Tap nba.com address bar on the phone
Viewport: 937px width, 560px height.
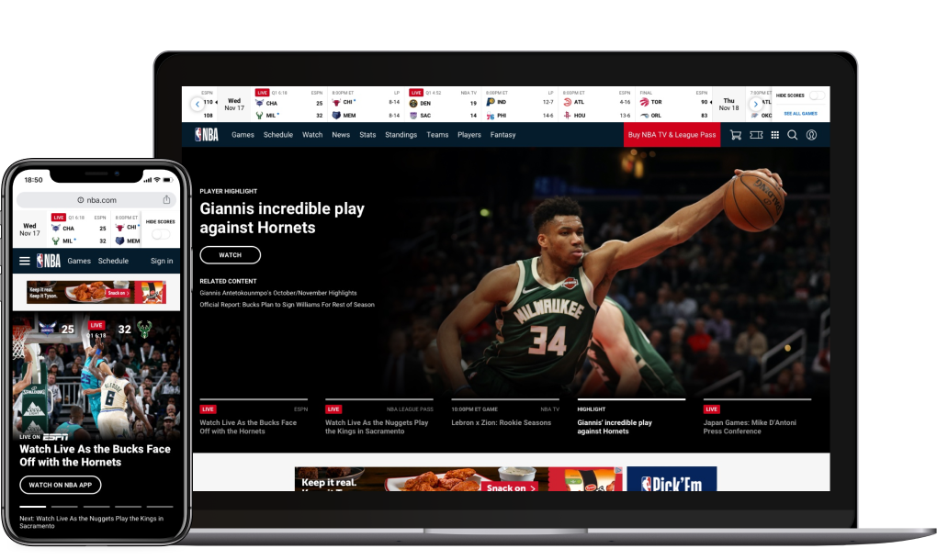coord(96,200)
